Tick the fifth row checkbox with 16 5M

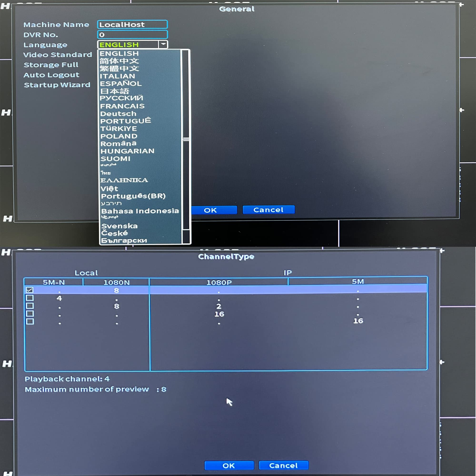(x=30, y=322)
